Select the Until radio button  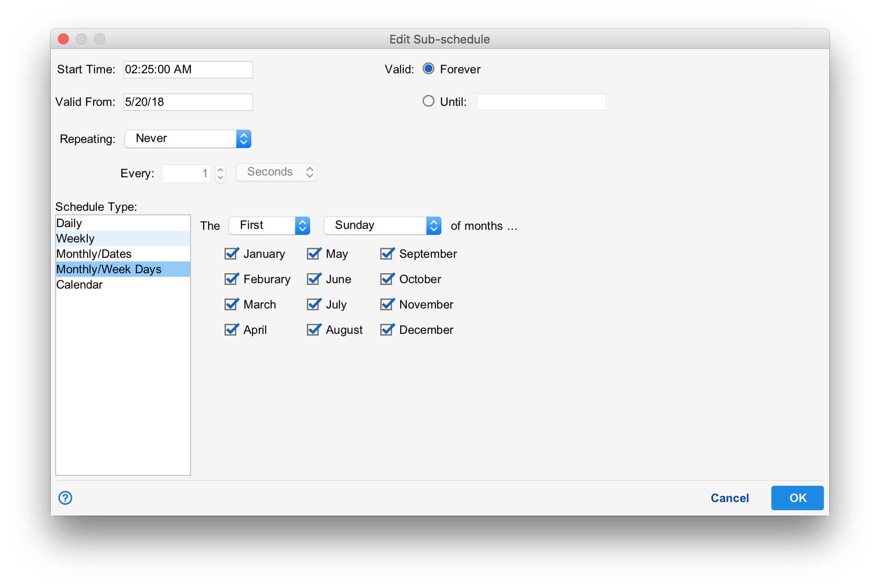428,101
